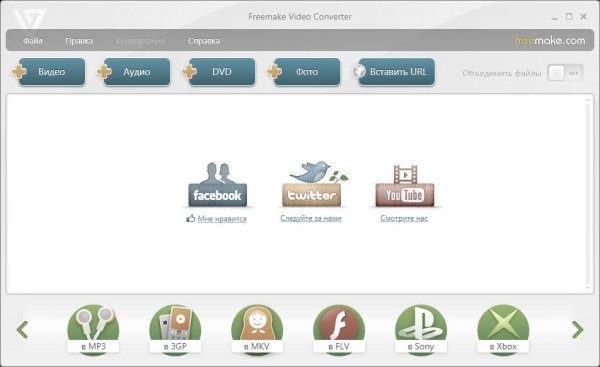The width and height of the screenshot is (600, 367).
Task: Open the Файл menu
Action: [33, 41]
